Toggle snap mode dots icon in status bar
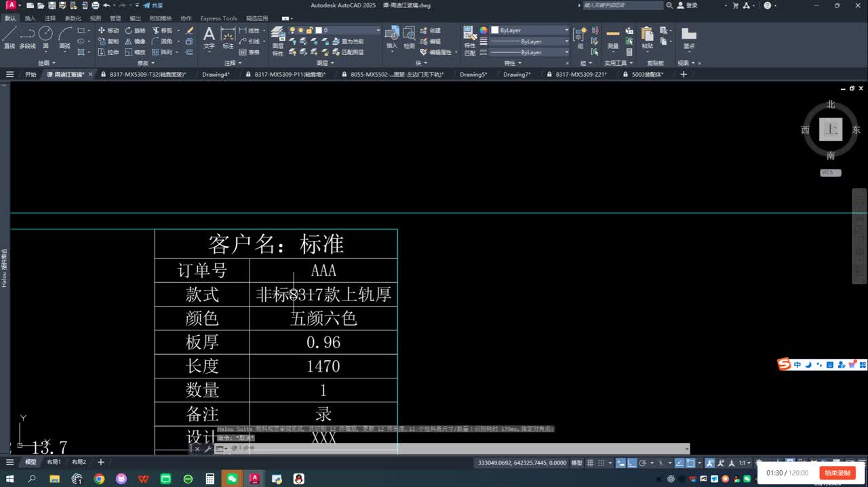This screenshot has height=487, width=868. point(602,463)
